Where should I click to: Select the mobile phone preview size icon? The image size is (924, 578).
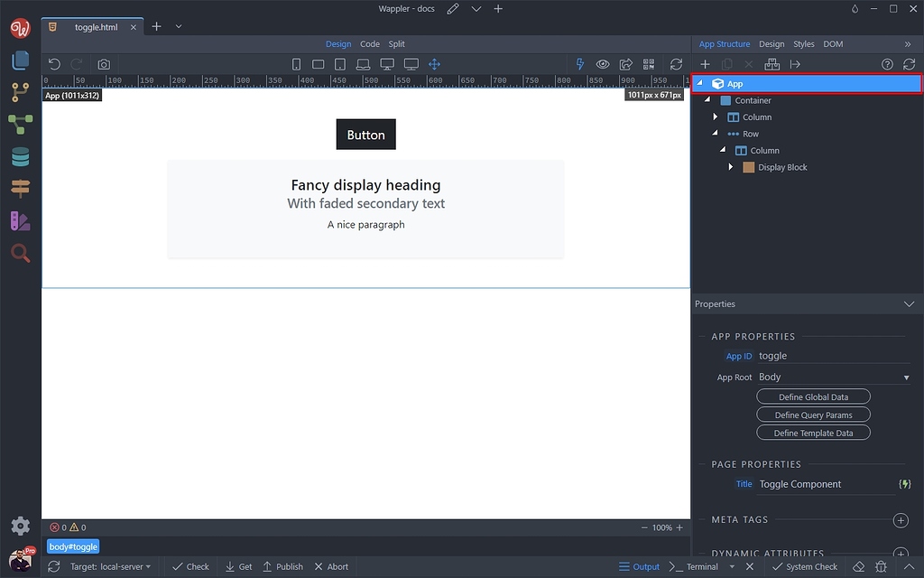coord(296,64)
